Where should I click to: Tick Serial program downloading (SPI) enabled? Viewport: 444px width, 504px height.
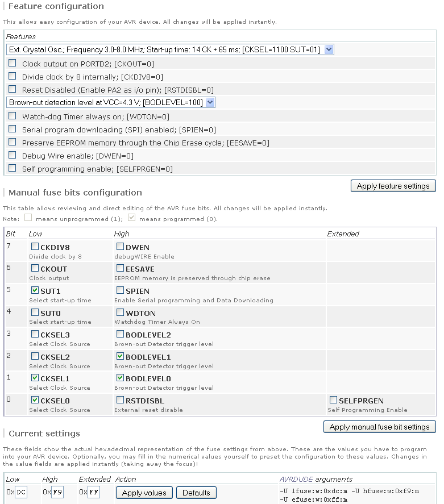pyautogui.click(x=12, y=129)
